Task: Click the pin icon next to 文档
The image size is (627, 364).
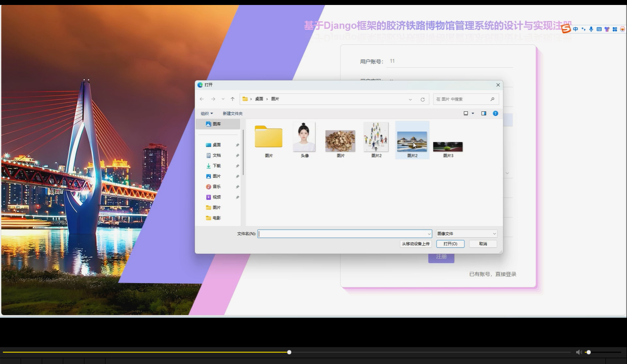Action: click(x=237, y=156)
